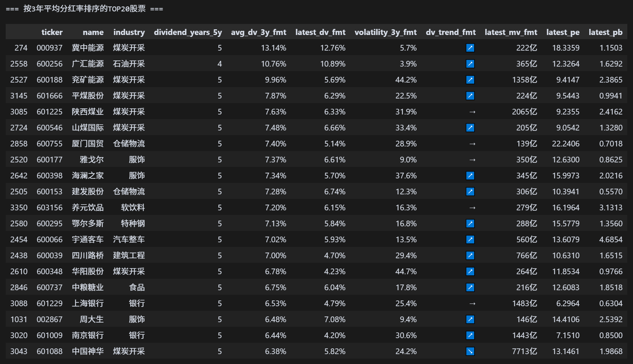Click the up-trend icon for 周大生
This screenshot has height=364, width=633.
pos(470,319)
